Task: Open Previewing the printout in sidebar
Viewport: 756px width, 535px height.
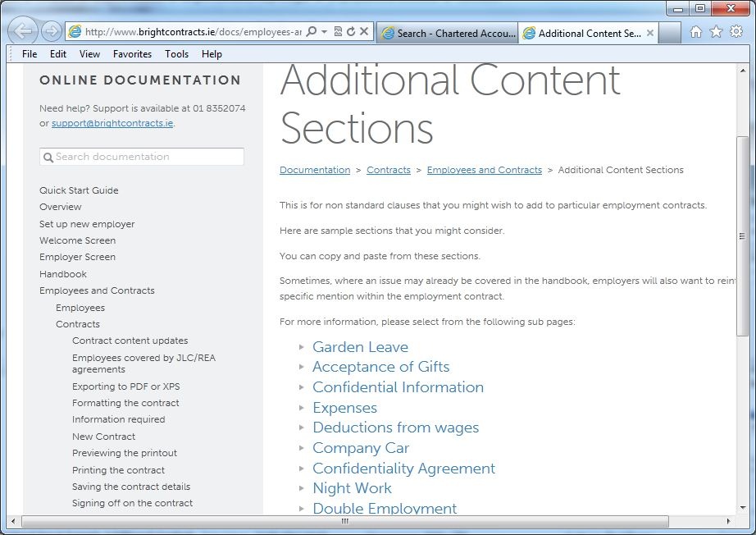Action: coord(125,453)
